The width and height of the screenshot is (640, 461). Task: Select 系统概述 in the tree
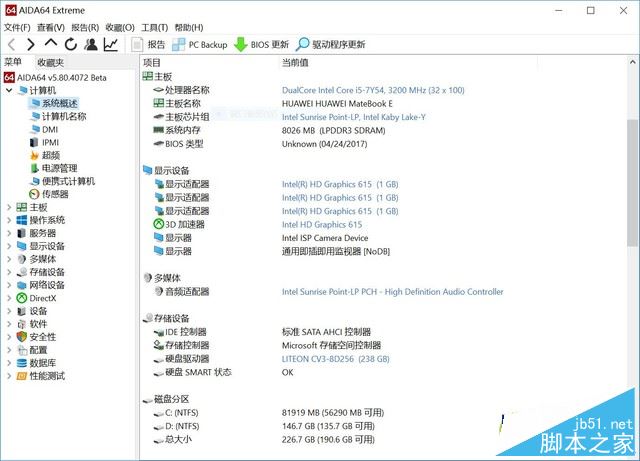(x=60, y=103)
